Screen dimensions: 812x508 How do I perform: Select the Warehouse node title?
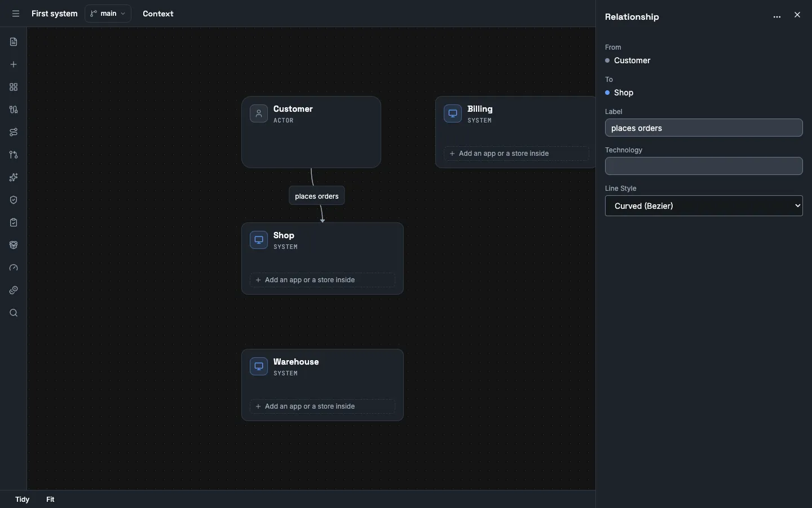[296, 362]
